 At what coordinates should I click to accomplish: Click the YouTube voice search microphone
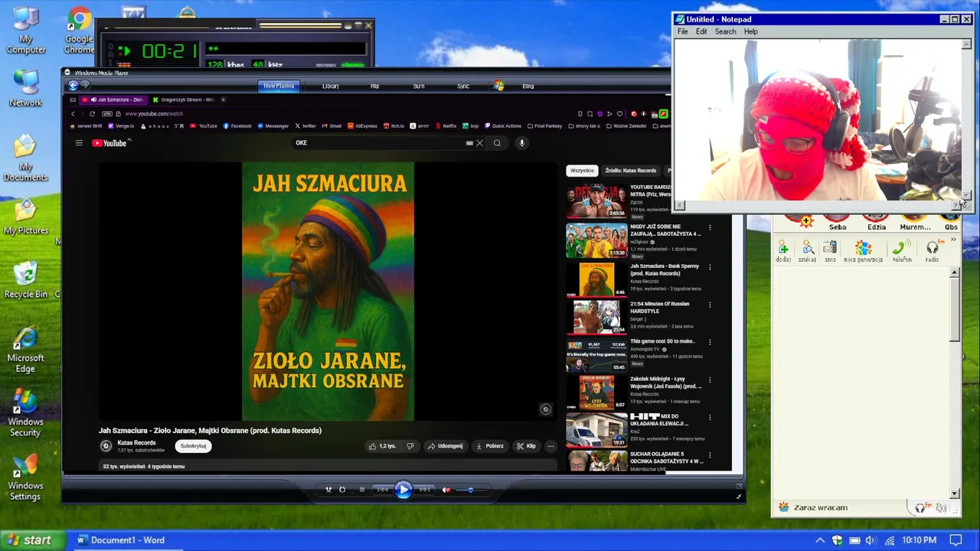tap(521, 143)
